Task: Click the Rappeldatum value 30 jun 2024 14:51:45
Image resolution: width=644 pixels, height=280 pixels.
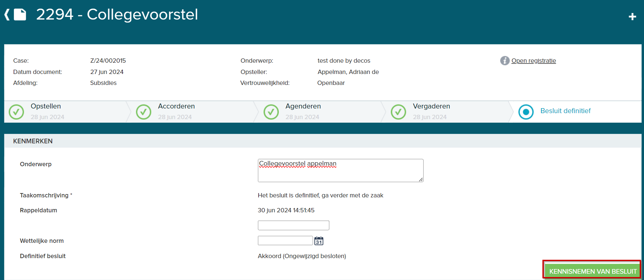Action: pos(286,210)
